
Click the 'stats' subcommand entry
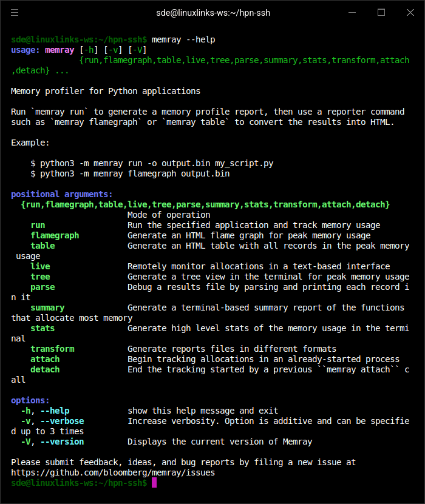click(x=42, y=328)
